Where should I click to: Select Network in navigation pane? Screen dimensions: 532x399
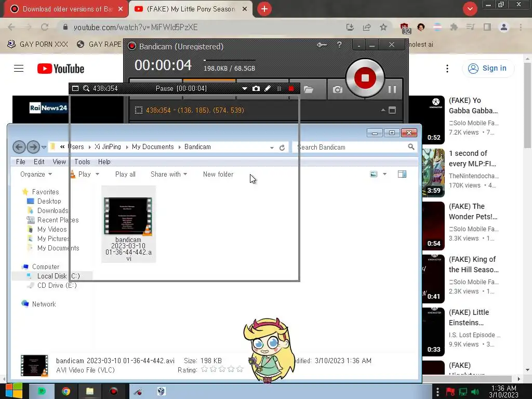[x=44, y=304]
